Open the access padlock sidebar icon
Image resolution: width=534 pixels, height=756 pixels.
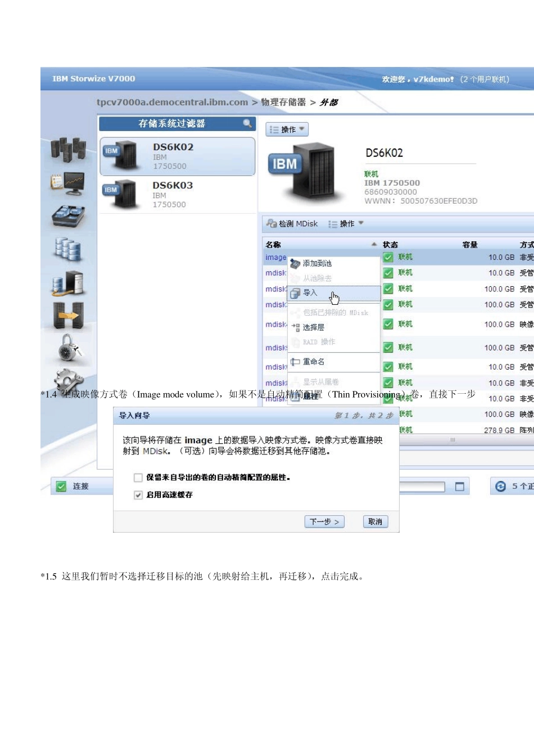pyautogui.click(x=70, y=348)
